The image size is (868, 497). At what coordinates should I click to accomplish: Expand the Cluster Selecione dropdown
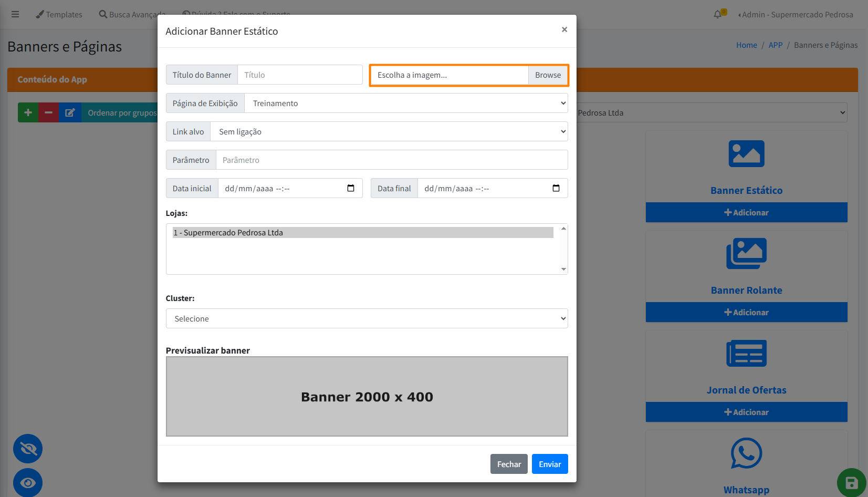point(367,318)
